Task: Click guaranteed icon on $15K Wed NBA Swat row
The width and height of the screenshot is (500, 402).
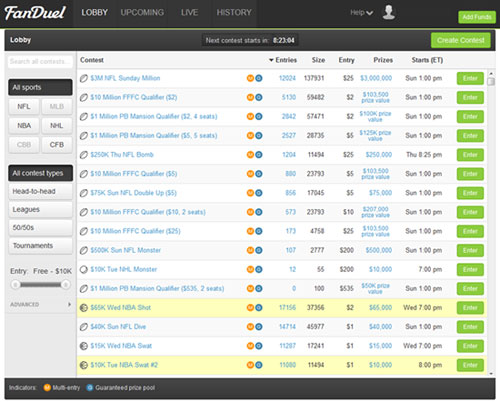Action: click(259, 346)
